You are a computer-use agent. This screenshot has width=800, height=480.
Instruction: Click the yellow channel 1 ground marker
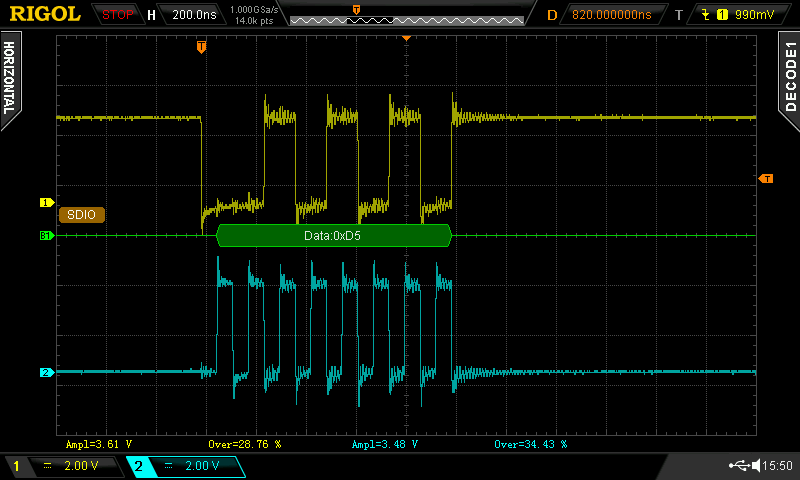click(x=46, y=202)
